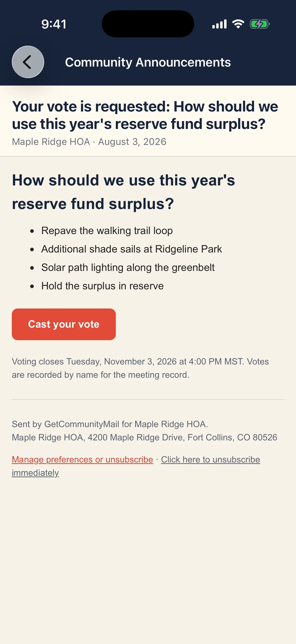Select Solar path lighting along the greenbelt
The image size is (296, 644).
(x=128, y=267)
